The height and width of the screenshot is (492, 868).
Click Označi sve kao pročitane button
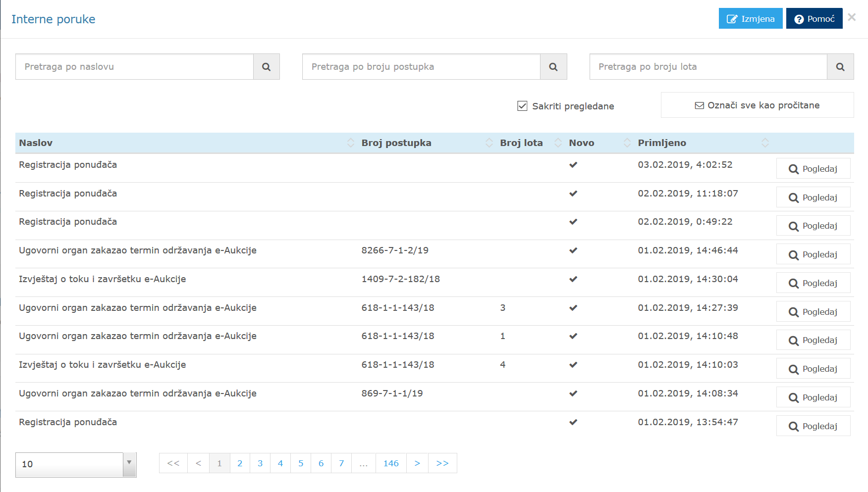point(757,105)
